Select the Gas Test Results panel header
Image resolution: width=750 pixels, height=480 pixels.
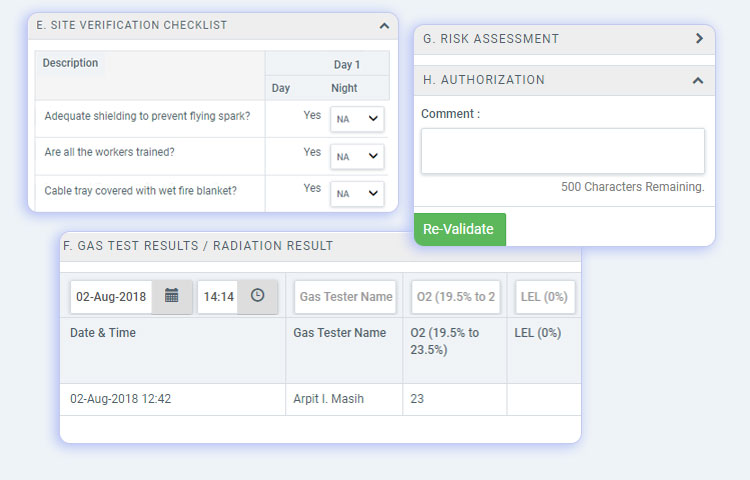coord(198,246)
